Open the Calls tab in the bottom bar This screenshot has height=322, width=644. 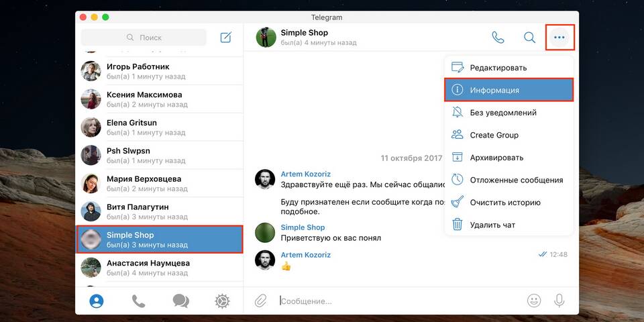click(x=138, y=301)
